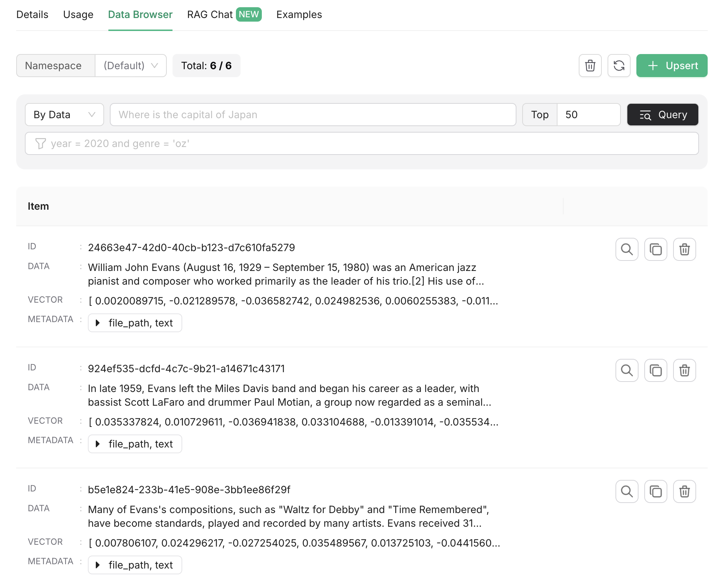This screenshot has width=721, height=588.
Task: Click the query search text input
Action: (x=312, y=115)
